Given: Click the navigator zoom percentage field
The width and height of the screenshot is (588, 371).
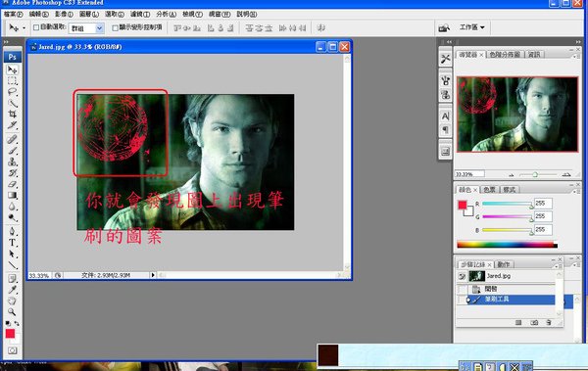Looking at the screenshot, I should click(x=469, y=174).
